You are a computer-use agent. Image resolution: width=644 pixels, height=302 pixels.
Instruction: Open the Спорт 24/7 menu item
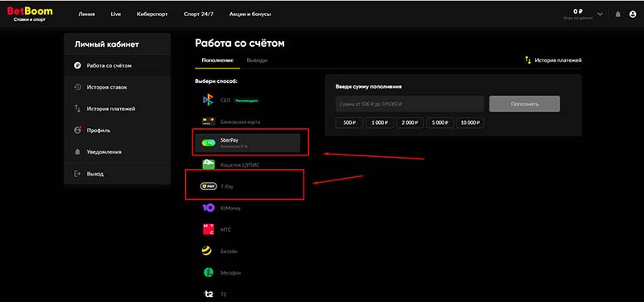coord(199,14)
